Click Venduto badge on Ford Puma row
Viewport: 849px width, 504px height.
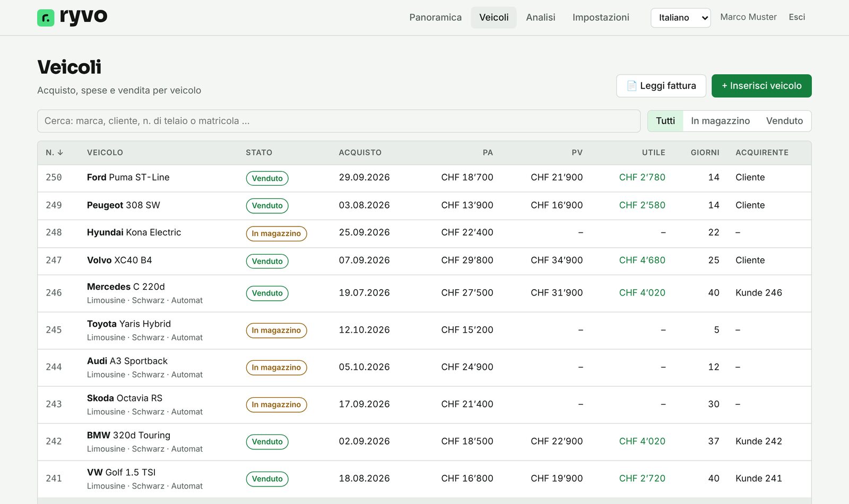(267, 178)
